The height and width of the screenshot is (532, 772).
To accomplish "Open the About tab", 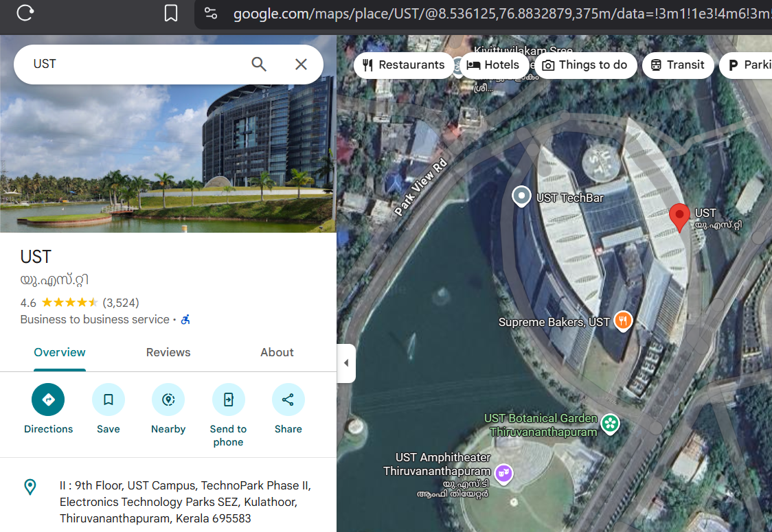I will click(x=277, y=352).
